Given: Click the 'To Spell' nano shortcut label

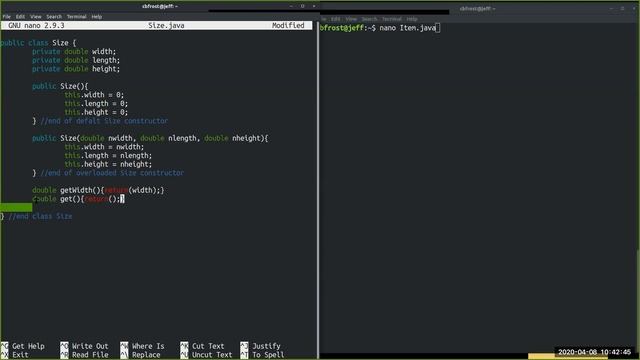Looking at the screenshot, I should pos(268,355).
